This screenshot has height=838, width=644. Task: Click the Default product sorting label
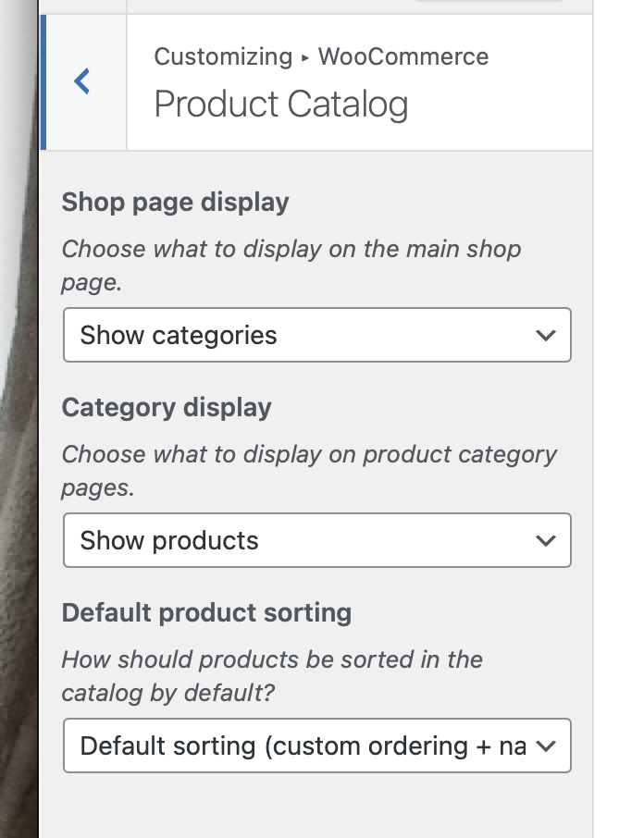tap(206, 613)
